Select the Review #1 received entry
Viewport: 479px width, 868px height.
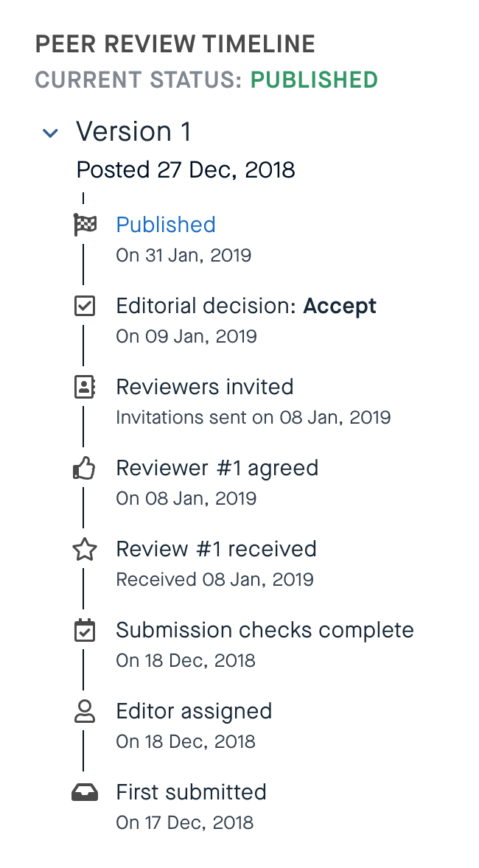tap(216, 549)
